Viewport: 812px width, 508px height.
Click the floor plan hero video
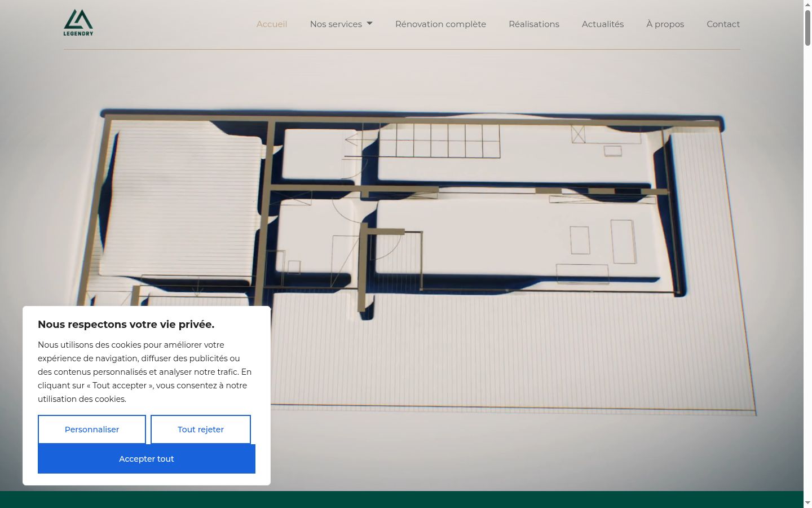pos(401,246)
